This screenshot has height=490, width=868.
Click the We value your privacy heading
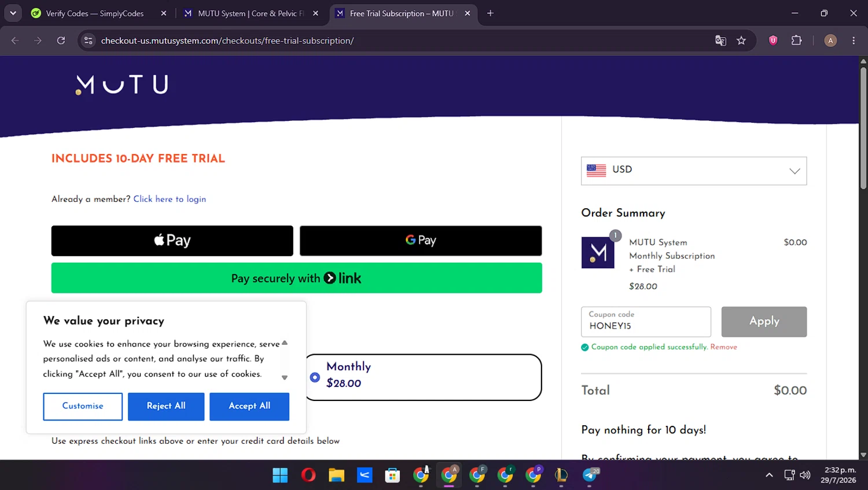coord(104,321)
